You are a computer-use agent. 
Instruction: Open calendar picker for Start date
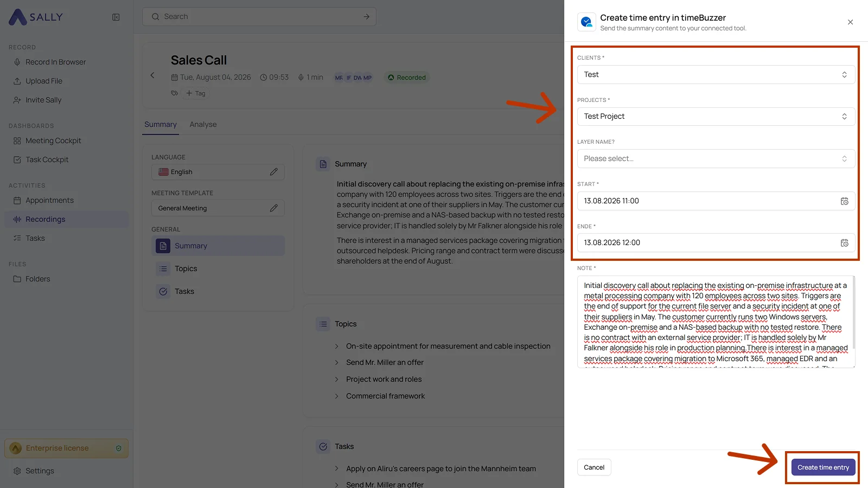[845, 201]
